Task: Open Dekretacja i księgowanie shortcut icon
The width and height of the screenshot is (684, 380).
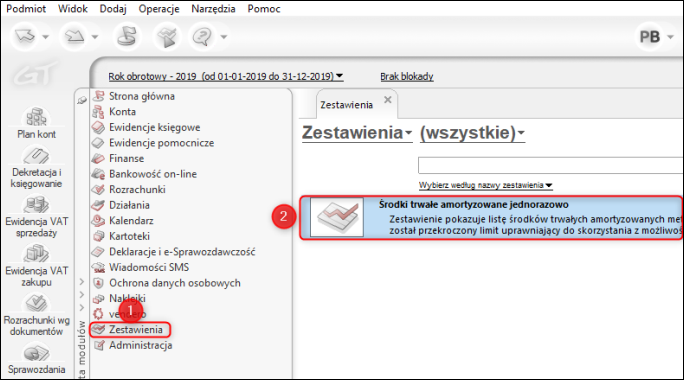Action: click(37, 156)
